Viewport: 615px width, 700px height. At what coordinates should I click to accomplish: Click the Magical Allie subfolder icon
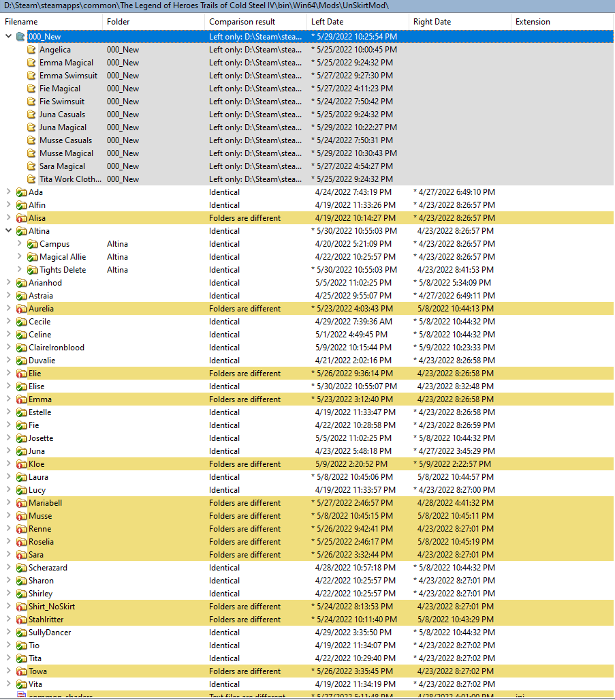pos(32,257)
